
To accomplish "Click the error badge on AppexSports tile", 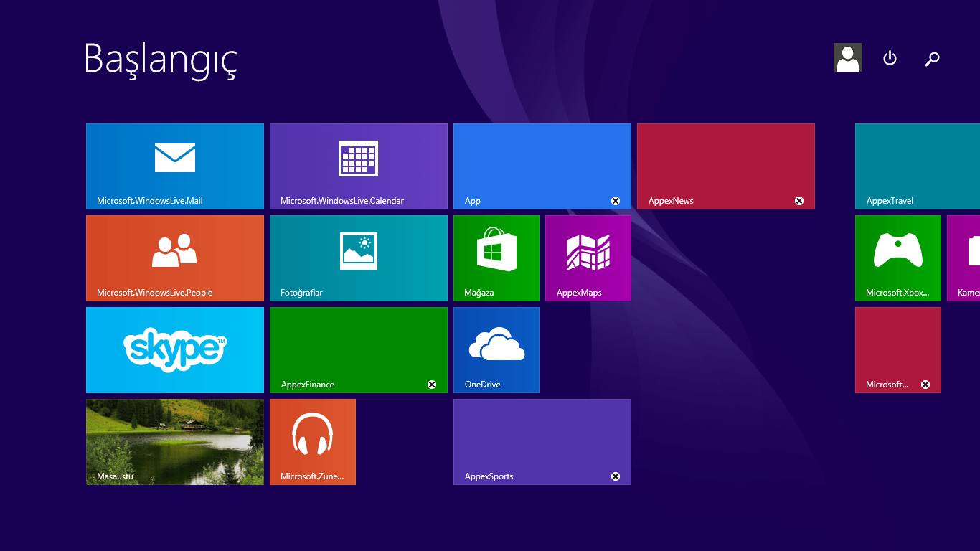I will click(616, 476).
